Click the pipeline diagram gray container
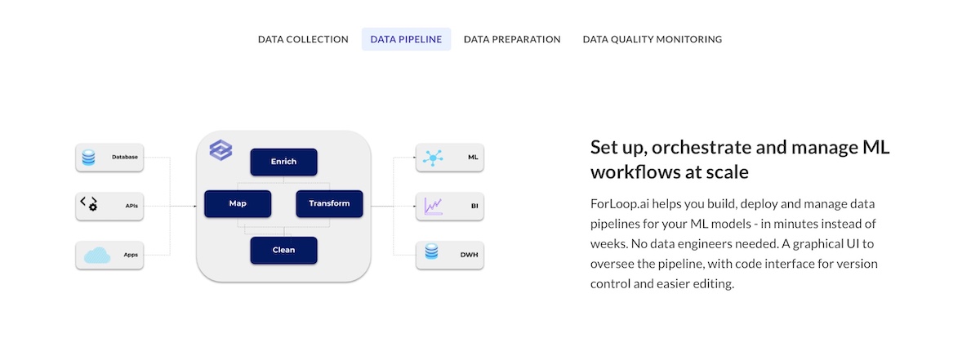 [284, 206]
